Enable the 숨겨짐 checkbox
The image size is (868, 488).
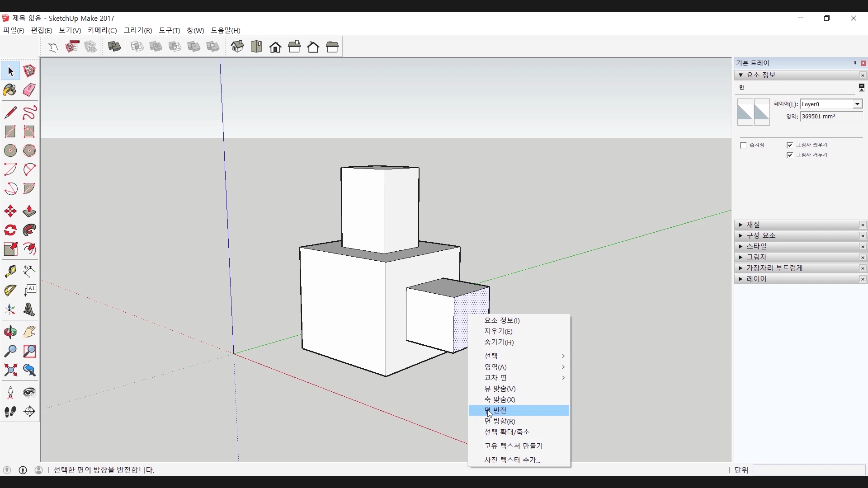tap(744, 145)
